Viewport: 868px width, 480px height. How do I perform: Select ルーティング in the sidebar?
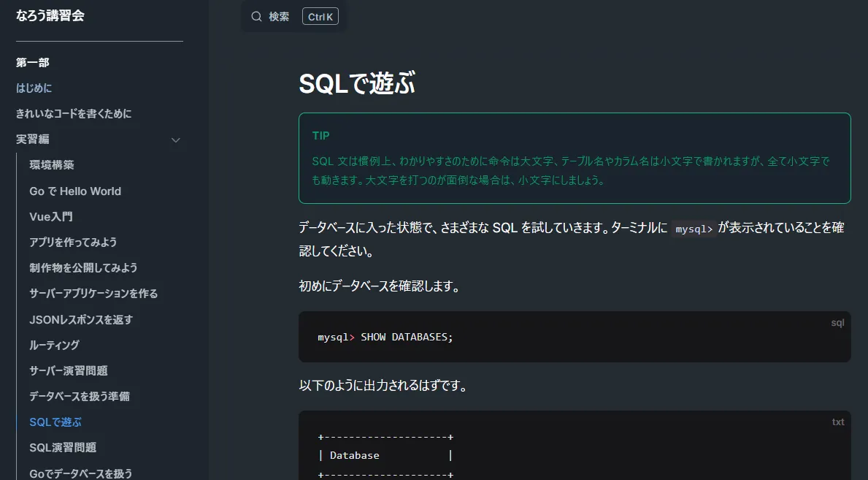click(53, 345)
